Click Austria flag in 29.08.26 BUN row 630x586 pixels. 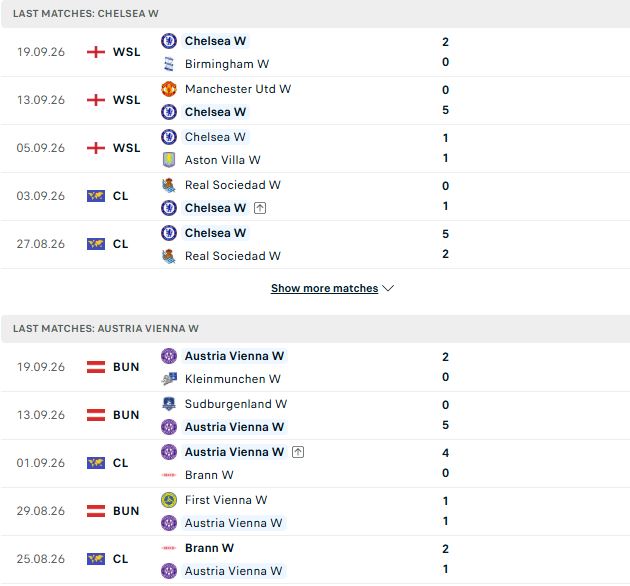(x=96, y=511)
